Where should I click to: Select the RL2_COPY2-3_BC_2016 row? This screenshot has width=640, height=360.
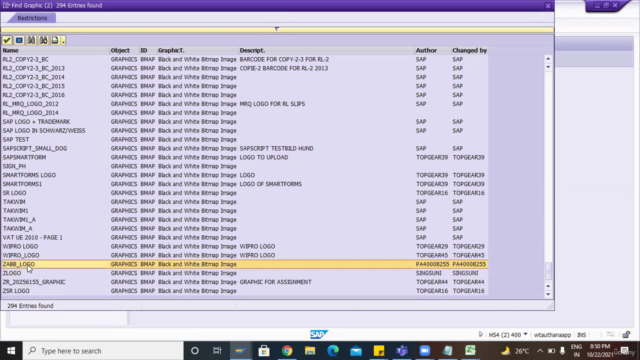click(x=244, y=95)
